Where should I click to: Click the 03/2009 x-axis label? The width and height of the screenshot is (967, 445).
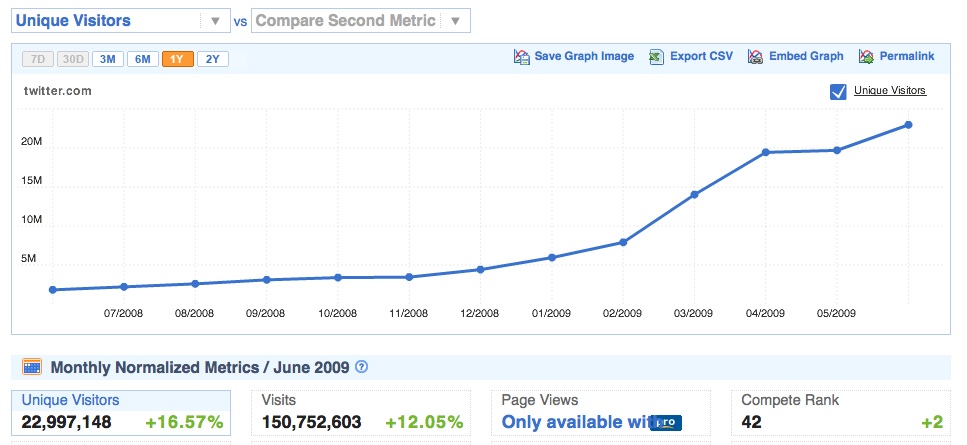pyautogui.click(x=693, y=313)
